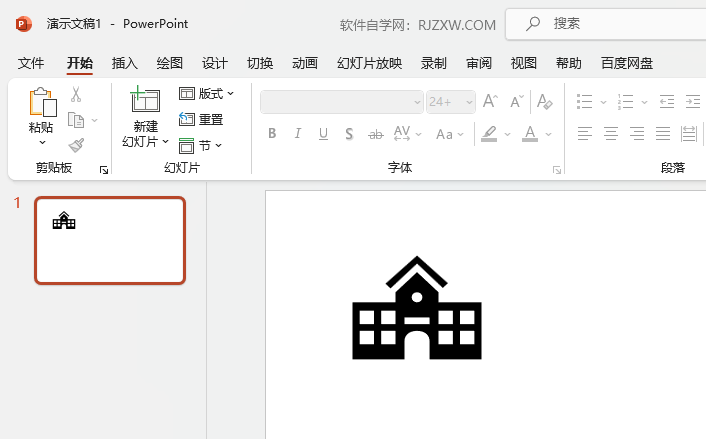Viewport: 706px width, 439px height.
Task: Click the decrease list level icon
Action: pyautogui.click(x=666, y=102)
